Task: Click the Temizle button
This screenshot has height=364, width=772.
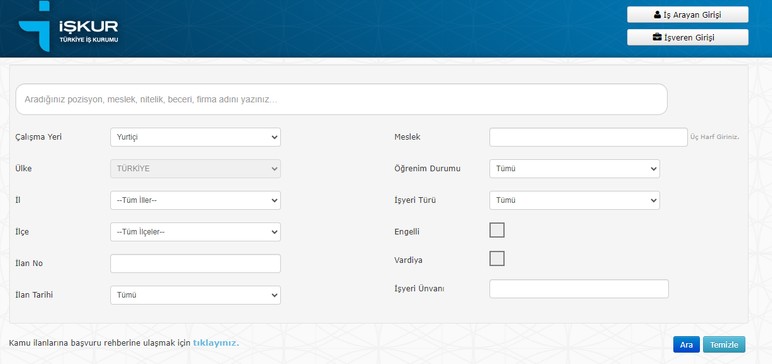Action: 724,345
